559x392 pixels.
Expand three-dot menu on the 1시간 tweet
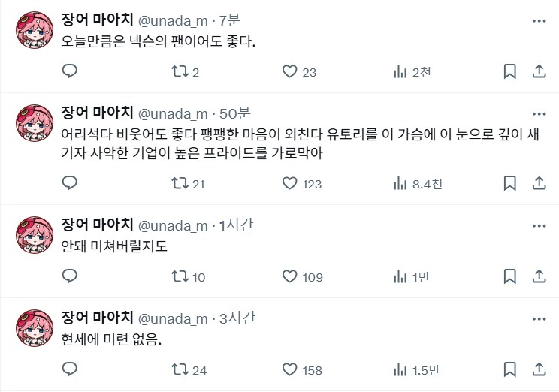point(538,225)
